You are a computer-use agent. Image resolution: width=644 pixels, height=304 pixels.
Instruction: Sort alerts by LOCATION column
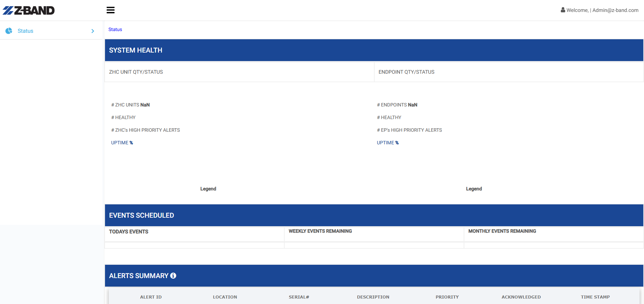(225, 297)
